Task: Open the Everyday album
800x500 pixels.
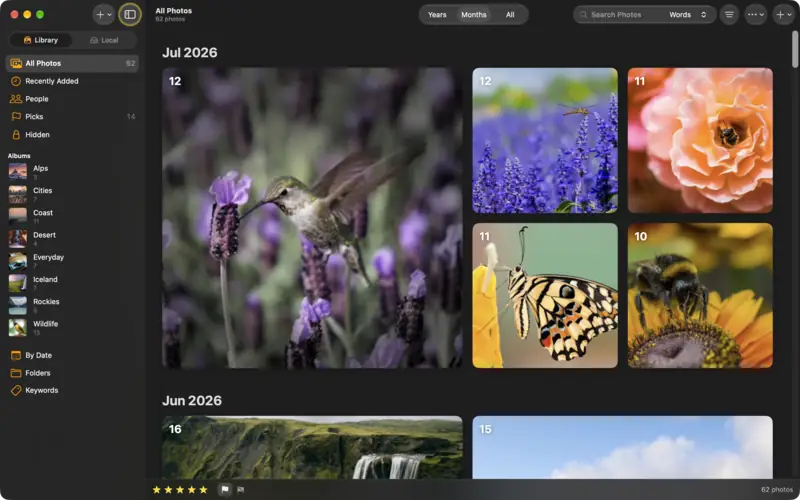Action: 72,261
